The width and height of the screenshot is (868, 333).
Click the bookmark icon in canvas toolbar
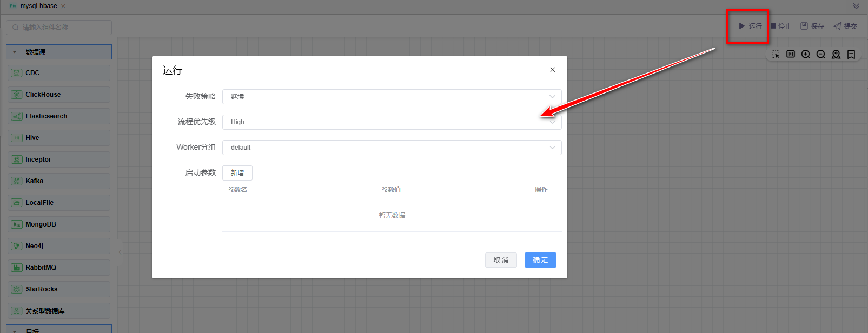(851, 55)
